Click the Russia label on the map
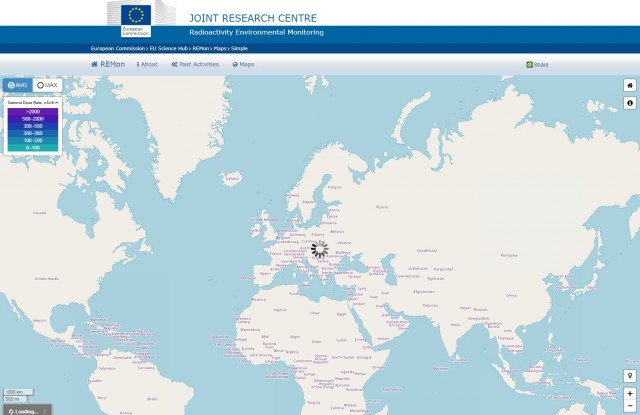The image size is (640, 415). point(382,207)
